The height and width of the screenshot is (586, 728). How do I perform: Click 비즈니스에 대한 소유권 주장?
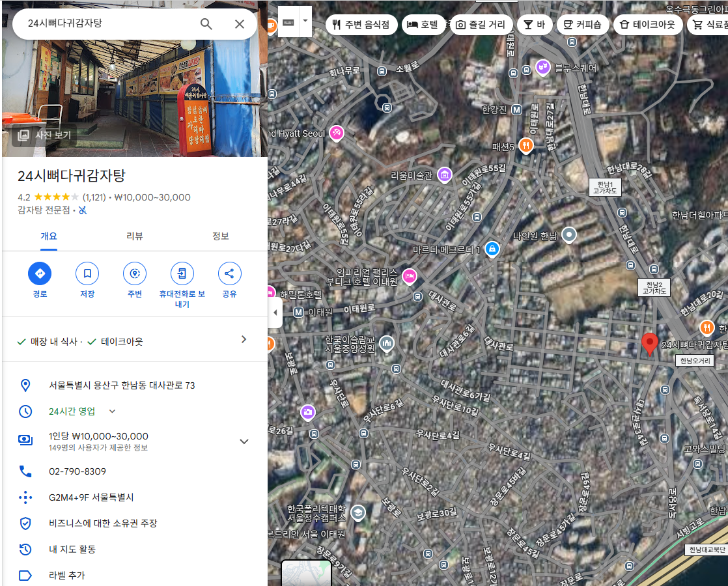[103, 523]
